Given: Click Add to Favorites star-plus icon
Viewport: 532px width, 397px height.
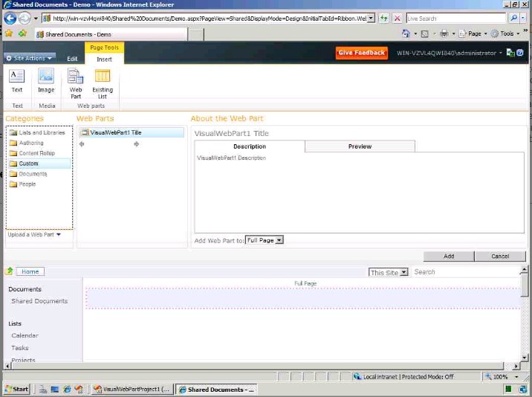Looking at the screenshot, I should pos(22,33).
